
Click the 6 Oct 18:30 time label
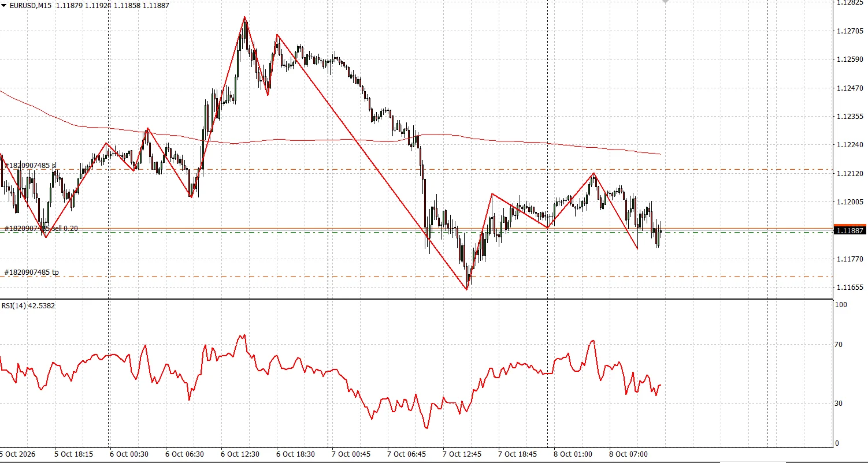295,454
